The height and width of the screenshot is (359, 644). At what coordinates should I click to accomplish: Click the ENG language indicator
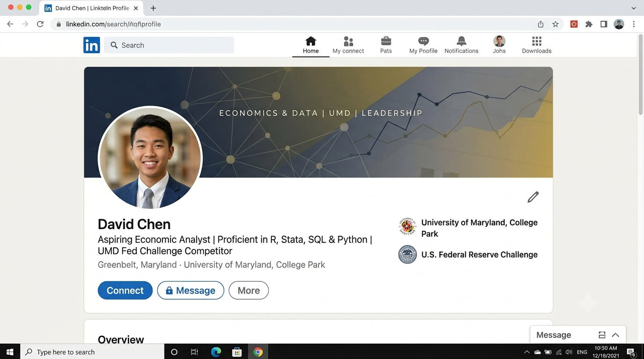[x=582, y=352]
